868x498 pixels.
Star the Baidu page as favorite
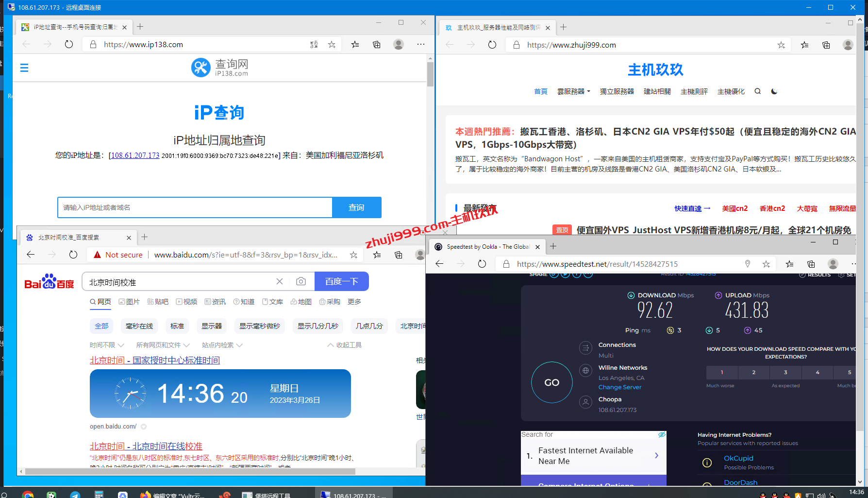coord(353,255)
